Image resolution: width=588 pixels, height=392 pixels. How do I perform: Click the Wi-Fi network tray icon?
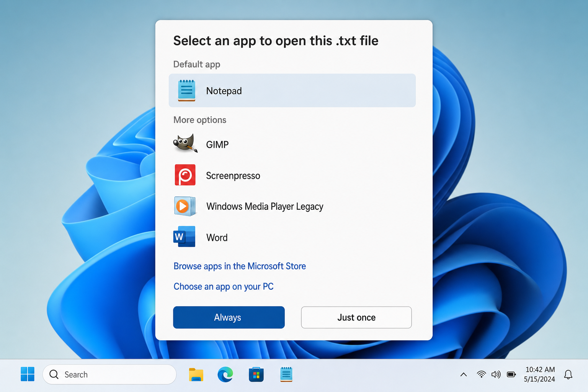(x=482, y=374)
